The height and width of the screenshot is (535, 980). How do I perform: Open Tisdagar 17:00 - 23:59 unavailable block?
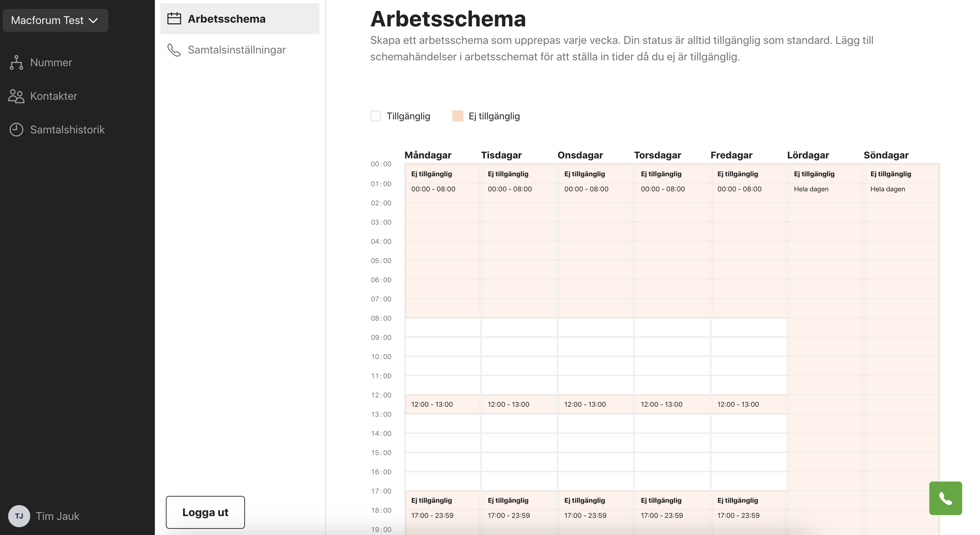(x=519, y=513)
